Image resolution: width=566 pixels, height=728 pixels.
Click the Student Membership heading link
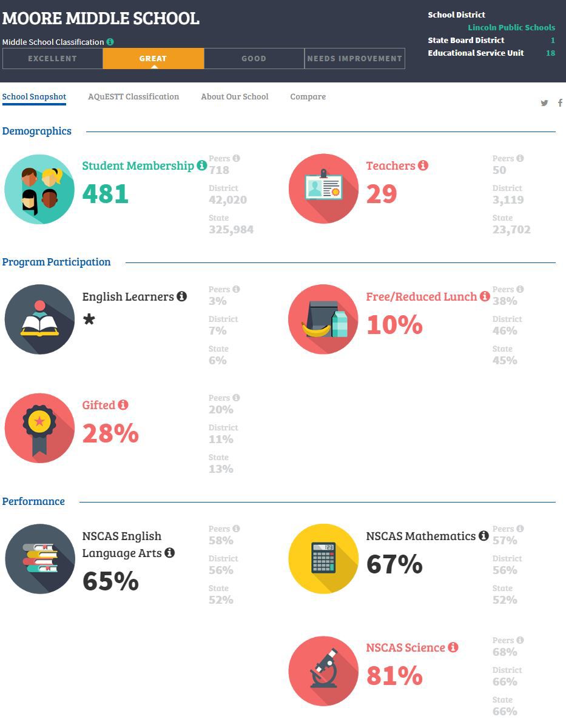coord(138,165)
